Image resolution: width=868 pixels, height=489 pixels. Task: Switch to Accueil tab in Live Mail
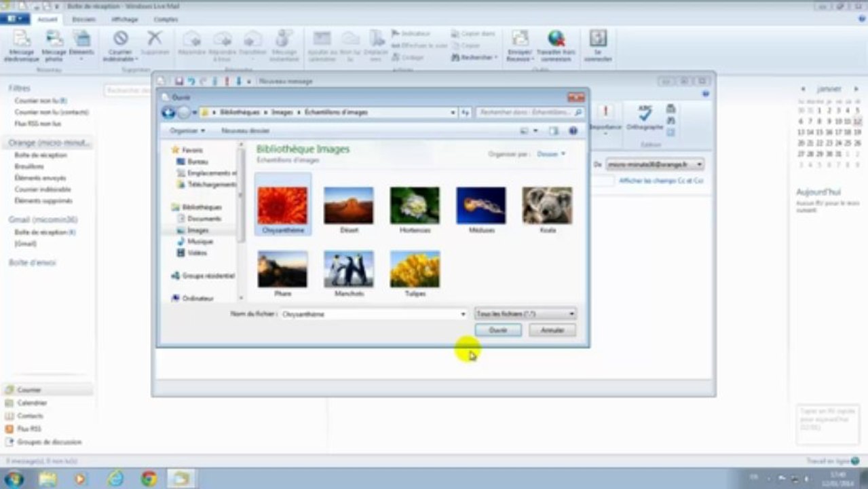[48, 20]
